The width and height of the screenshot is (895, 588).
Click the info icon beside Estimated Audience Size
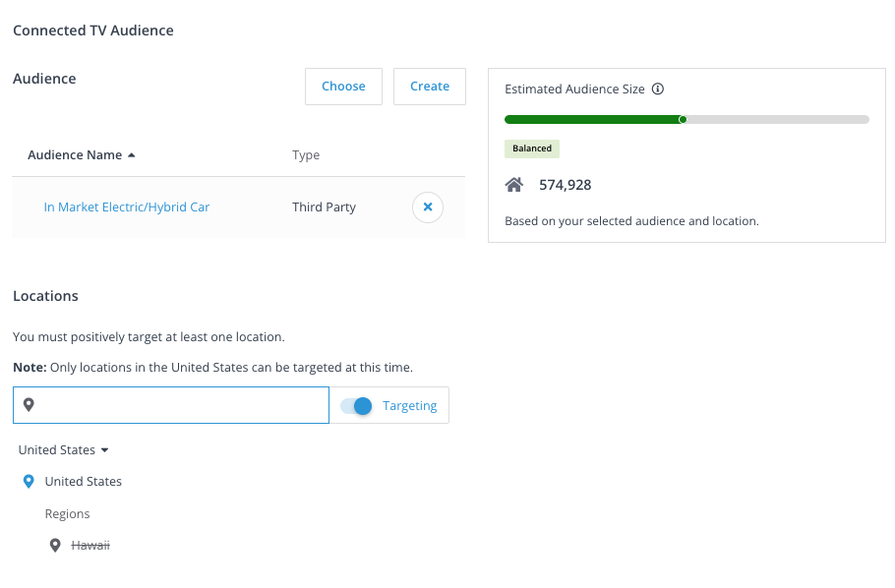coord(658,88)
